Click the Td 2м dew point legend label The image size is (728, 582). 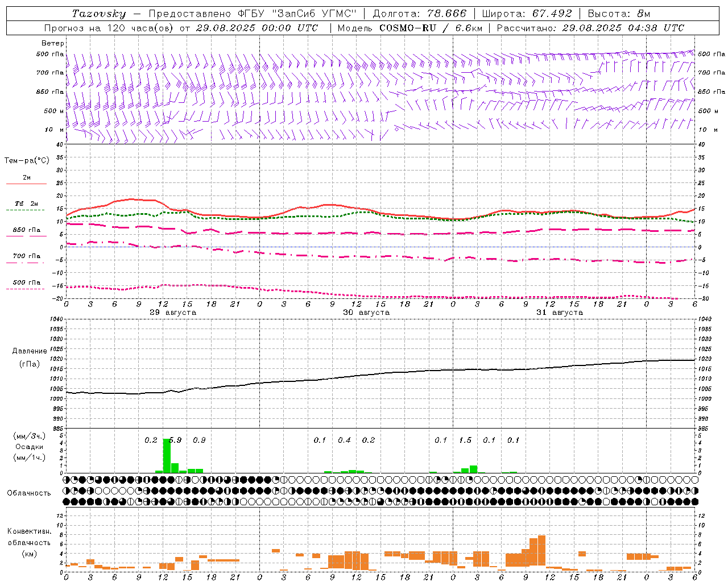click(26, 203)
